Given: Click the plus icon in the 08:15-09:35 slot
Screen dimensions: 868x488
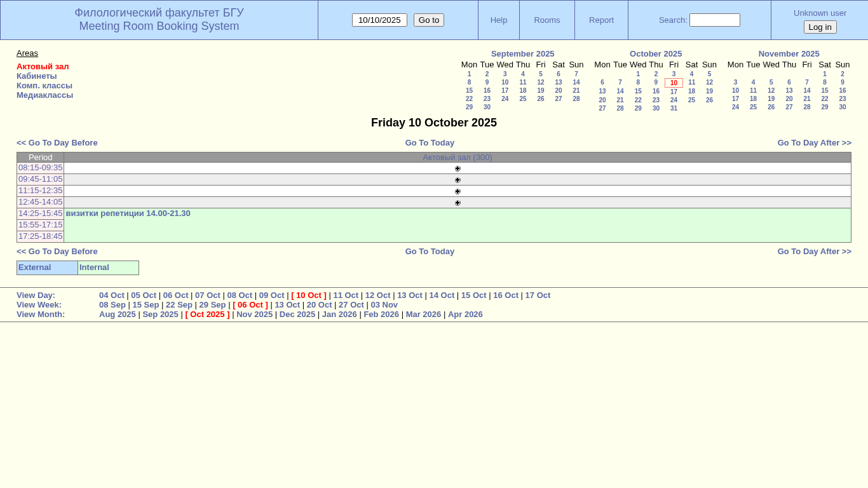Looking at the screenshot, I should [458, 168].
